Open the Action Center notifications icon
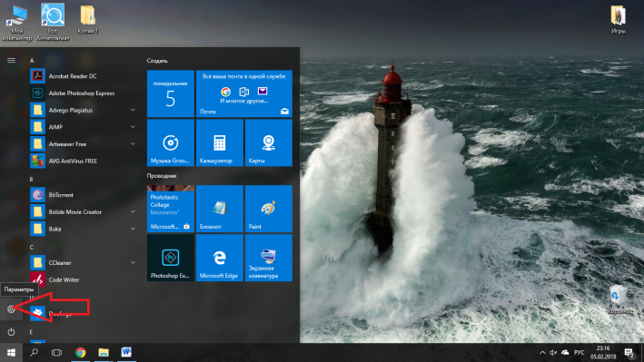 tap(629, 353)
